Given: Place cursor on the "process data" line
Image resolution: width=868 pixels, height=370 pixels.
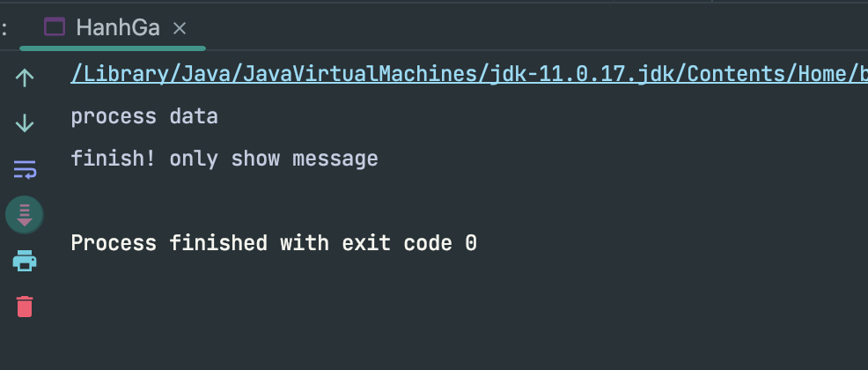Looking at the screenshot, I should pyautogui.click(x=144, y=116).
